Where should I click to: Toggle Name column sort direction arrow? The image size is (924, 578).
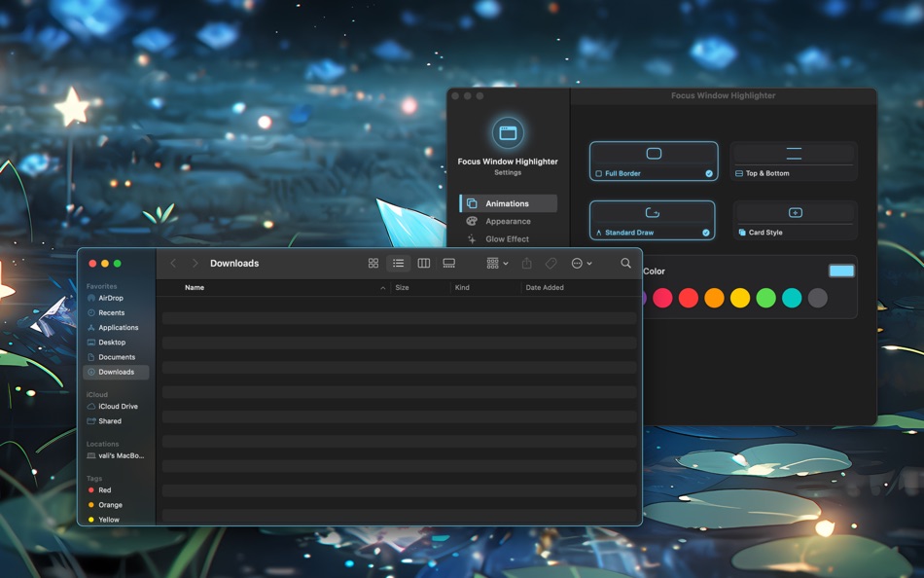click(x=383, y=288)
